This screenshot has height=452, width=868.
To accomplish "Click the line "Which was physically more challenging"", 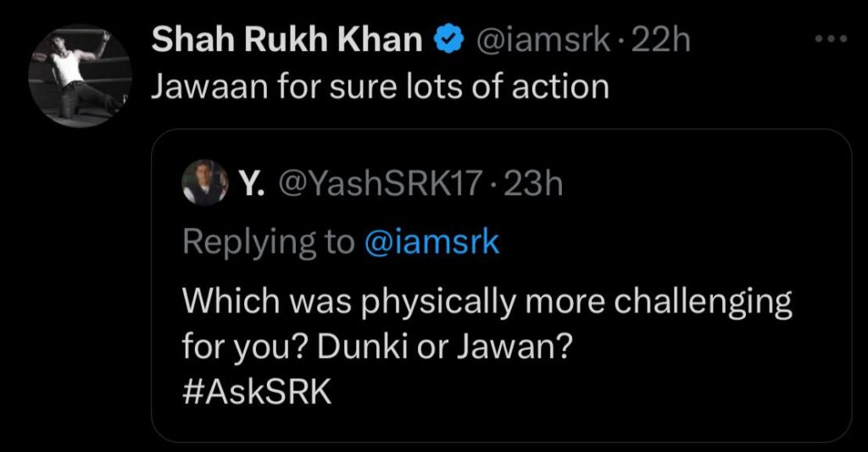I will (x=487, y=302).
